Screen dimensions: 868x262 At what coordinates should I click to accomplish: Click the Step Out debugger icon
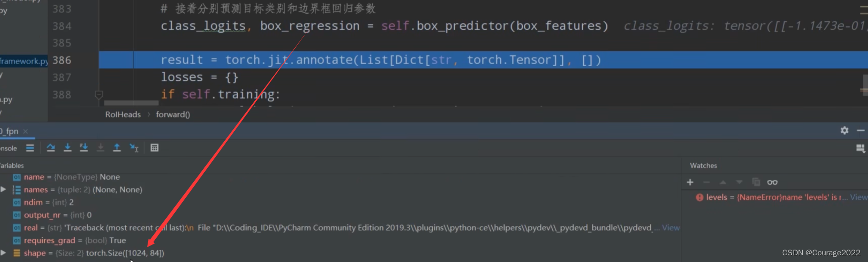(x=117, y=148)
